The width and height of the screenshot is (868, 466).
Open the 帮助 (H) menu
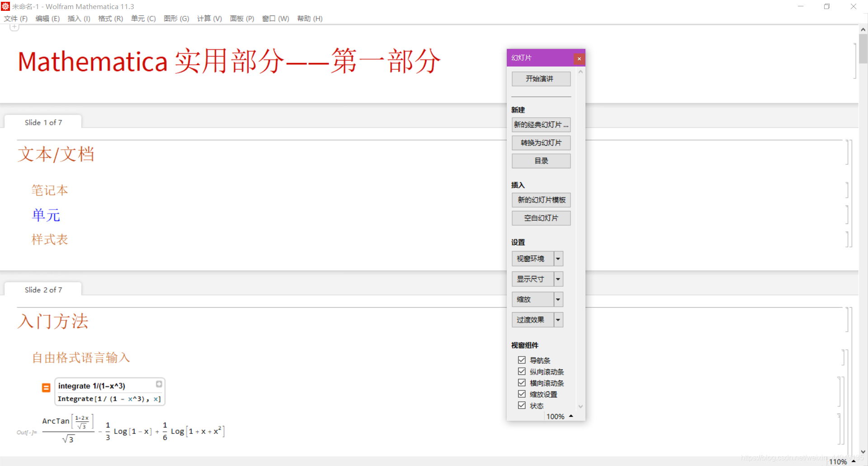tap(310, 19)
